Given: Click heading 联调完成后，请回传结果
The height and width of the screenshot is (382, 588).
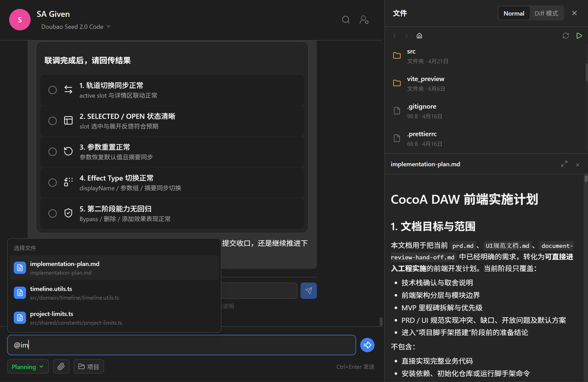Looking at the screenshot, I should click(87, 60).
